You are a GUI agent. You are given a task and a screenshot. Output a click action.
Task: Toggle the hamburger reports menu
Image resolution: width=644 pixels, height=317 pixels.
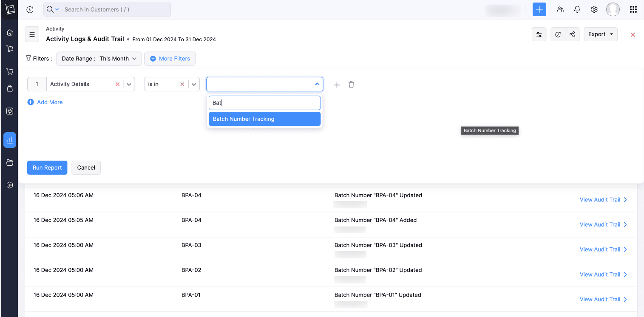click(32, 34)
